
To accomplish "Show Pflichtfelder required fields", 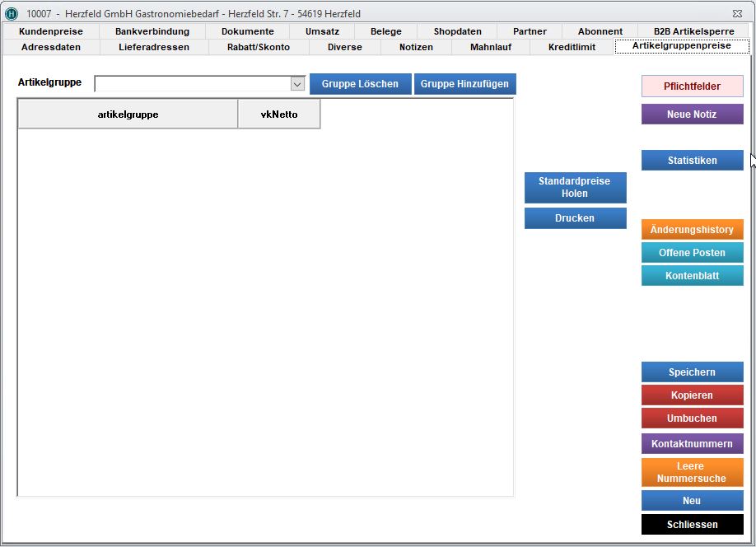I will coord(692,86).
